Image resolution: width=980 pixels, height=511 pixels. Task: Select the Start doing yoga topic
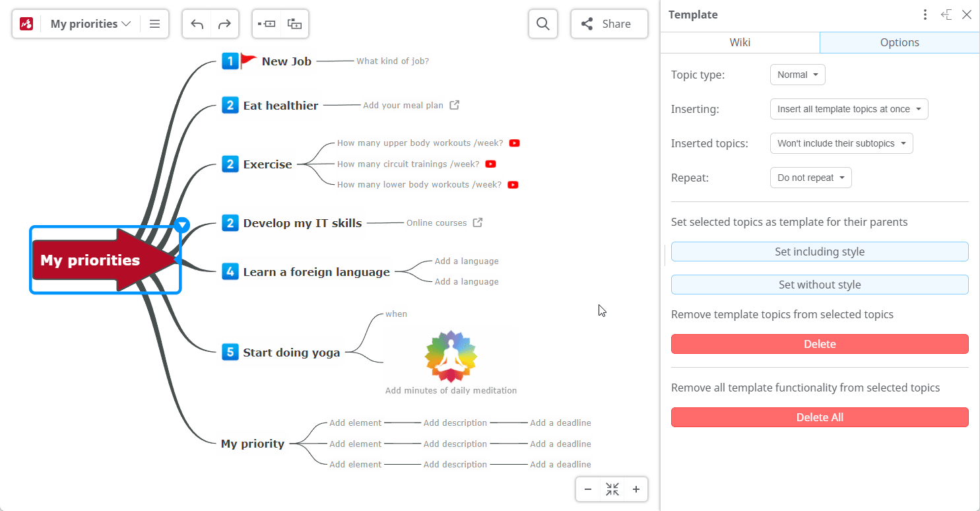tap(292, 352)
